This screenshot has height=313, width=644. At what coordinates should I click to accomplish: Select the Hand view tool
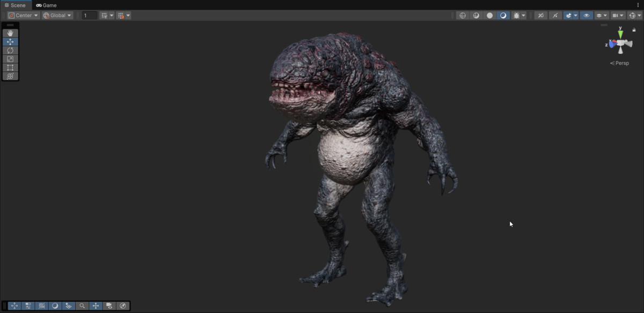click(10, 33)
